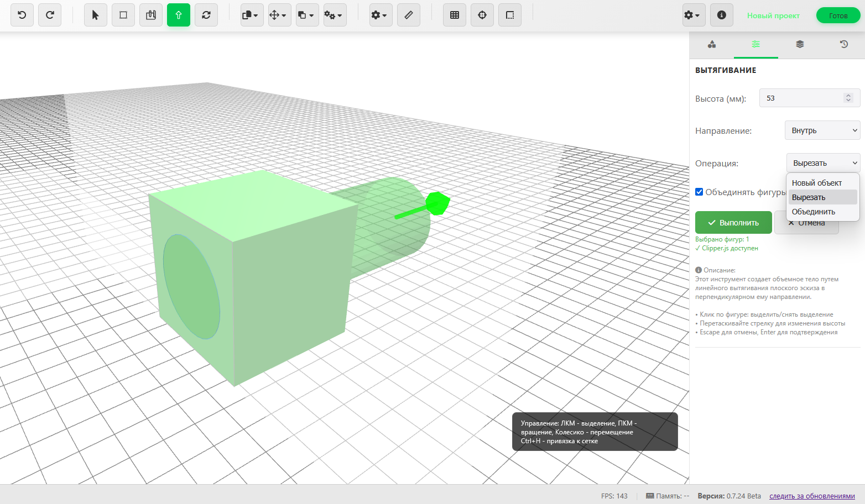Click the ruler measurement tool
The width and height of the screenshot is (865, 504).
(409, 15)
